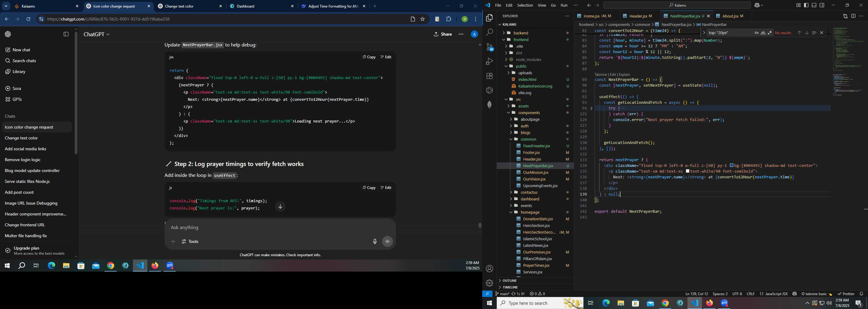Edit the js console.log code block

[x=386, y=188]
